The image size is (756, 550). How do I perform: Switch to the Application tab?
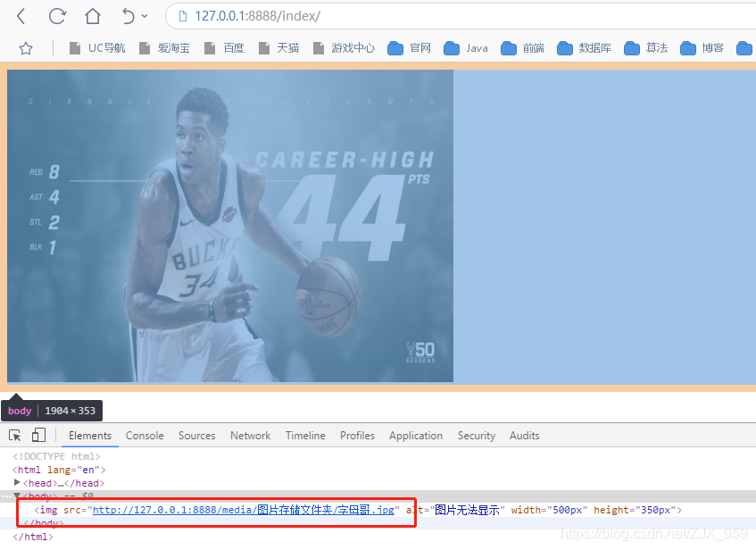[x=416, y=436]
